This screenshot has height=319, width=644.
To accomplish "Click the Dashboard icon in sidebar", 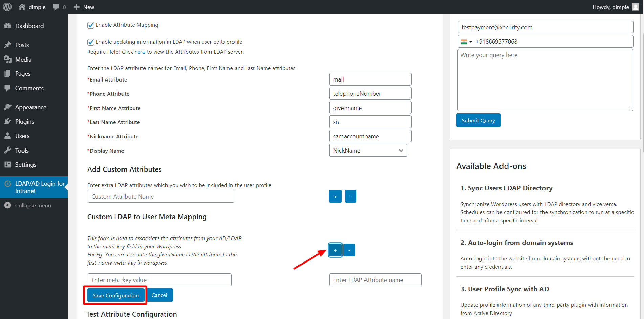I will click(x=8, y=26).
